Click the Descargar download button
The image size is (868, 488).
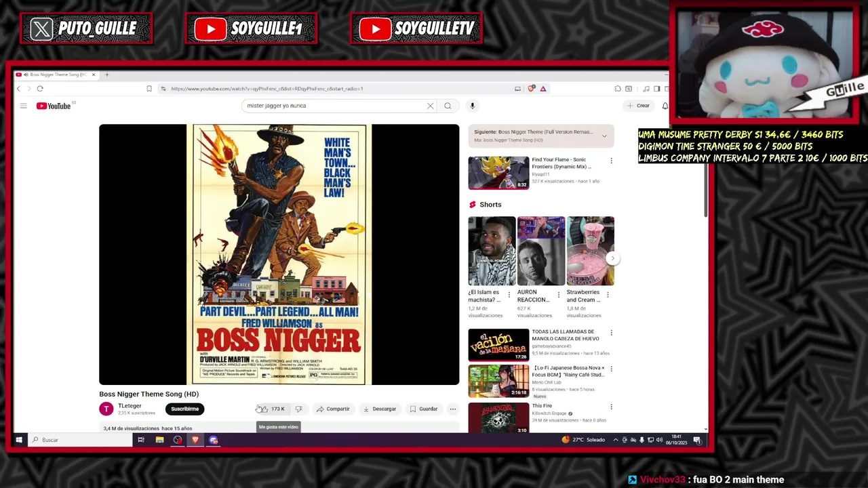pos(379,409)
